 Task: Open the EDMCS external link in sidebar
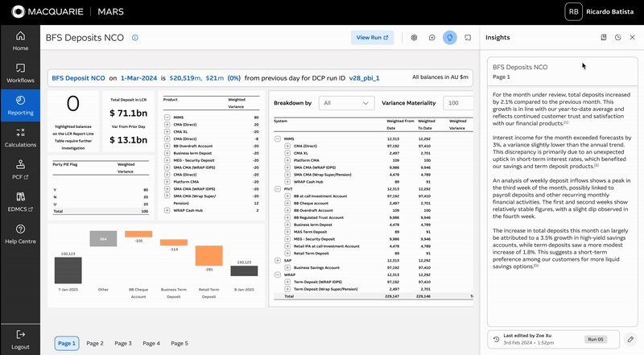pos(20,202)
